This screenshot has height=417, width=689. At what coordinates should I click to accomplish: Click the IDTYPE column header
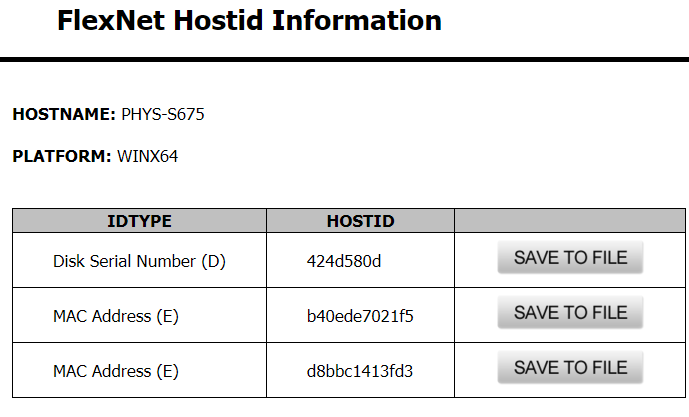pyautogui.click(x=139, y=221)
